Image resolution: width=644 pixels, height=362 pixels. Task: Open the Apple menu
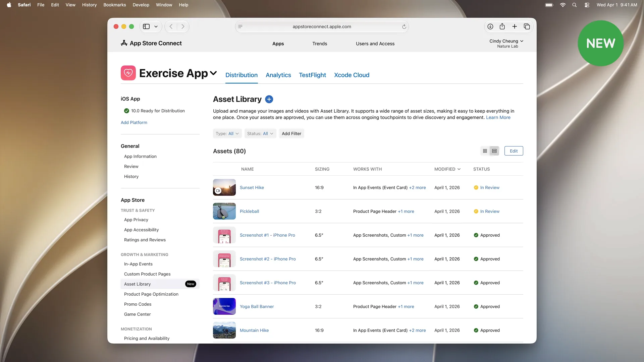point(9,5)
